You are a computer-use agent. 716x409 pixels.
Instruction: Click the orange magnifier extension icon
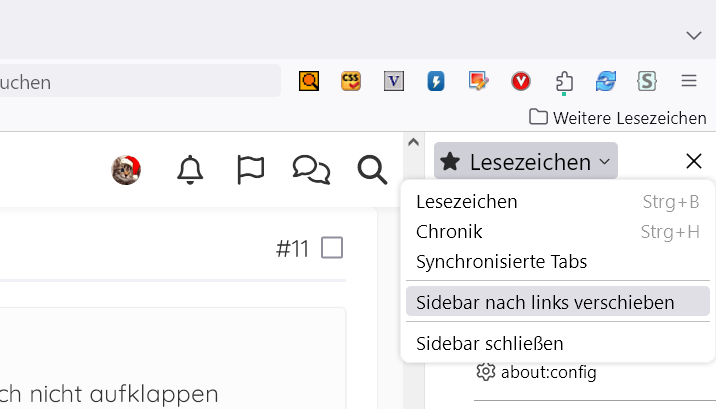tap(309, 81)
